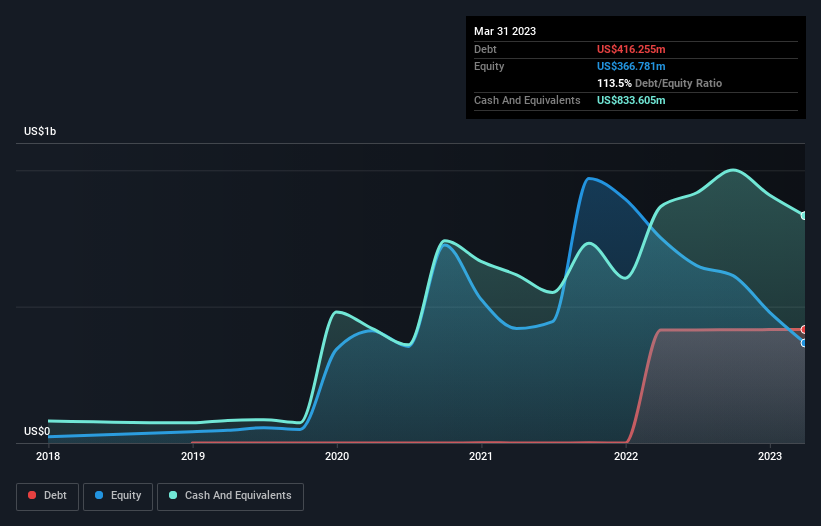The image size is (821, 526).
Task: Click the US$366.781m equity value
Action: click(x=631, y=66)
